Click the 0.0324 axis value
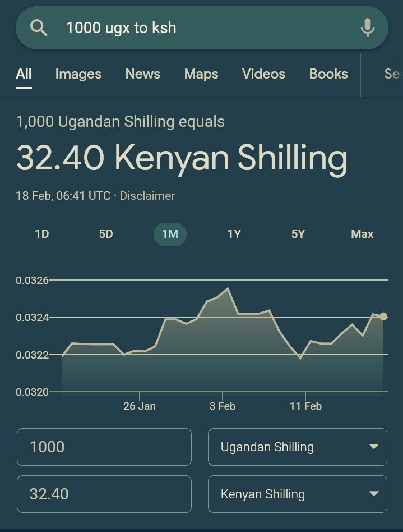 (x=32, y=318)
